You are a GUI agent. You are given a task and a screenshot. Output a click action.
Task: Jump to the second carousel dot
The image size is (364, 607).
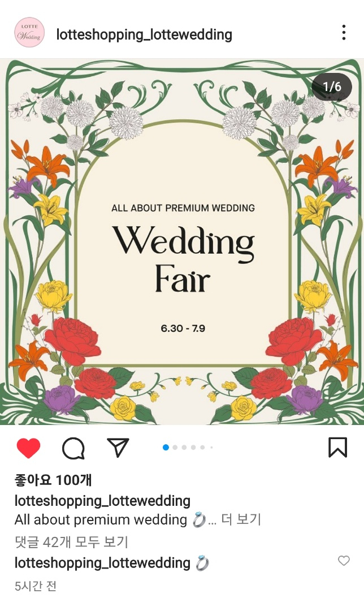175,448
